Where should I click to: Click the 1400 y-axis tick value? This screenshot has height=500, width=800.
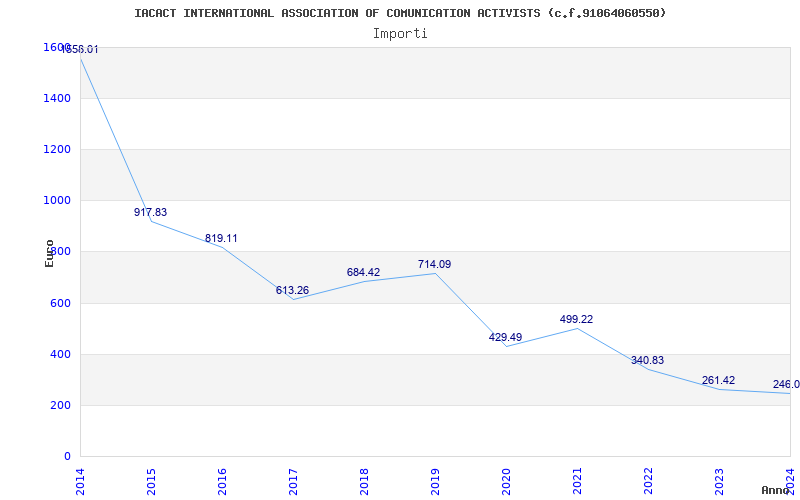click(x=56, y=98)
